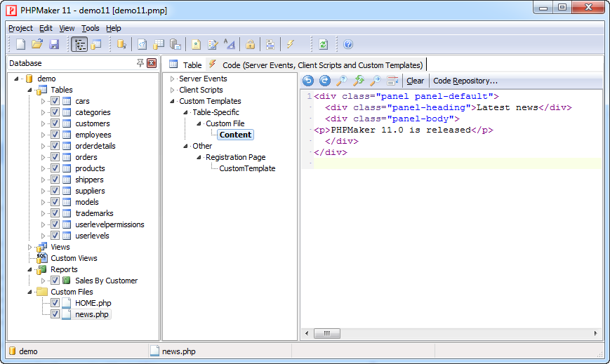Click the database table grid toolbar icon
Image resolution: width=610 pixels, height=364 pixels.
click(x=159, y=44)
